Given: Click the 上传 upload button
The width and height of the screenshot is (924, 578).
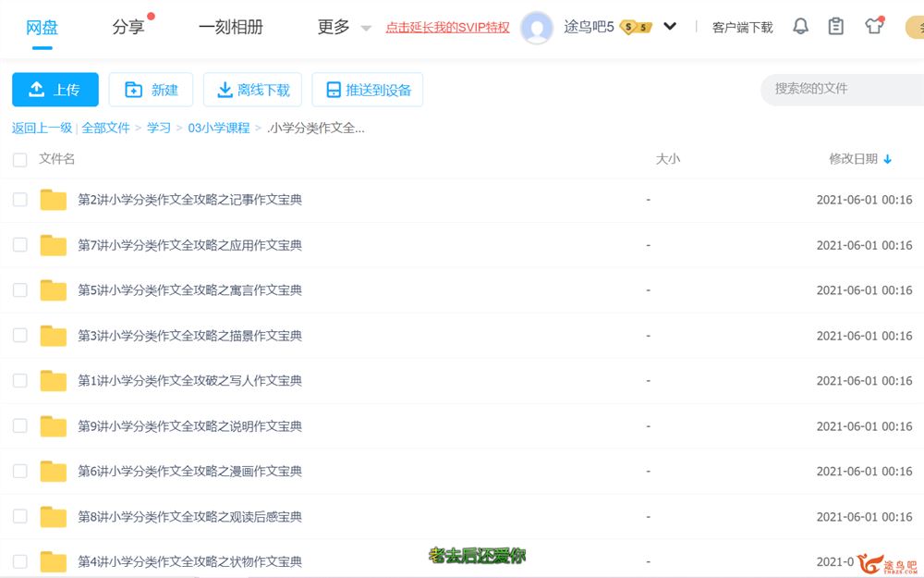Looking at the screenshot, I should tap(55, 90).
